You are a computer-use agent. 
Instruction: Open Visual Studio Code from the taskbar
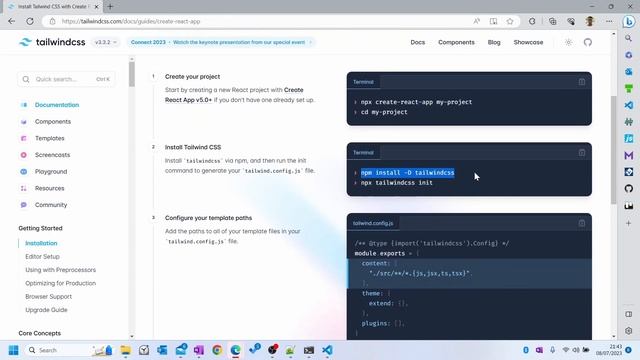coord(327,350)
